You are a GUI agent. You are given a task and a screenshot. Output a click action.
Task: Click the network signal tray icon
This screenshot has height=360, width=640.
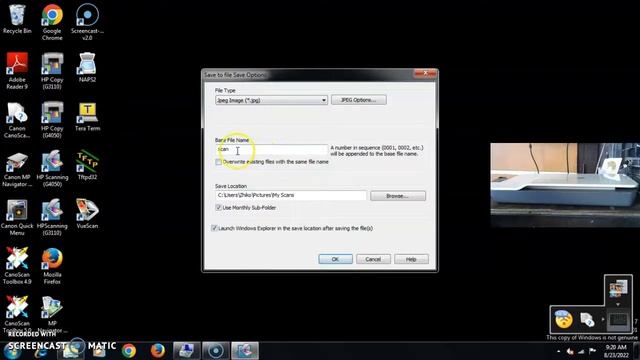pos(581,351)
